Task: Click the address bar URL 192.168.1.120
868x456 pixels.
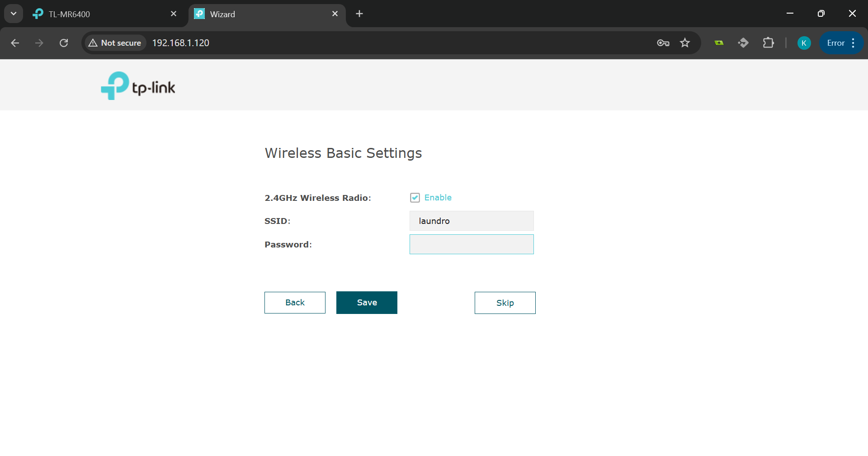Action: [x=180, y=43]
